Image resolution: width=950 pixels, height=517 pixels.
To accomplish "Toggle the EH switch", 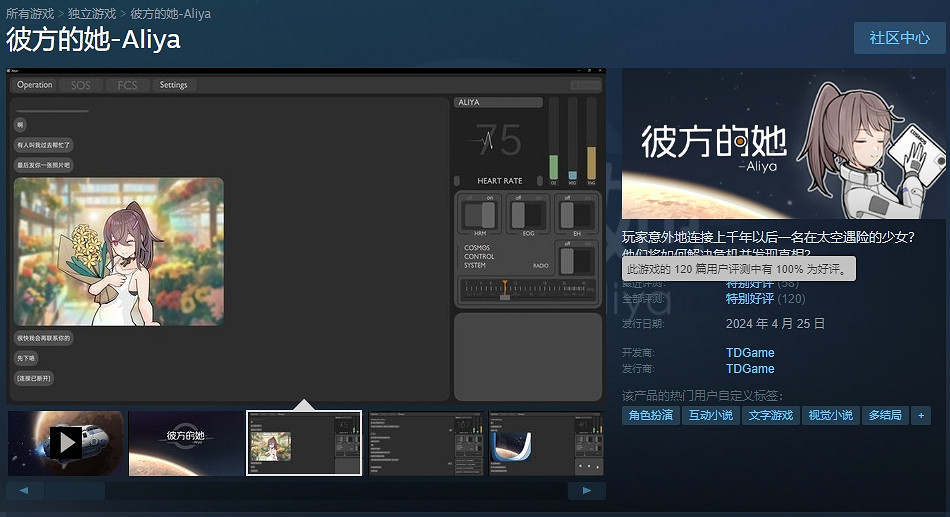I will (x=577, y=215).
